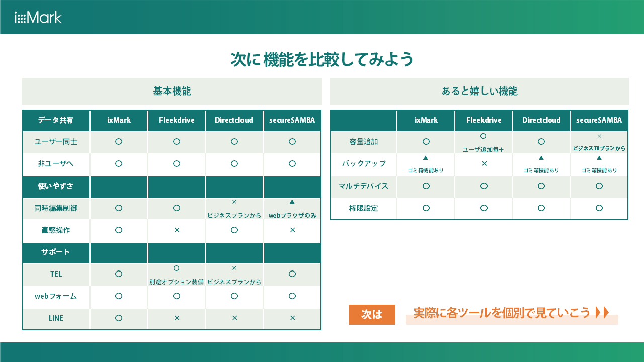Screen dimensions: 644x362
Task: Click the × mark for secureSAMBA in 直感操作 row
Action: point(292,230)
